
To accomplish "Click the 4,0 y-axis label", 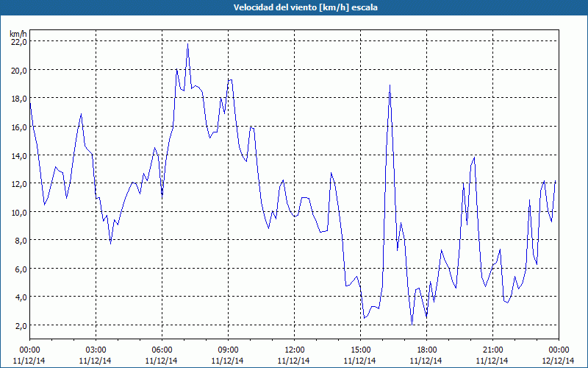I will [x=21, y=297].
